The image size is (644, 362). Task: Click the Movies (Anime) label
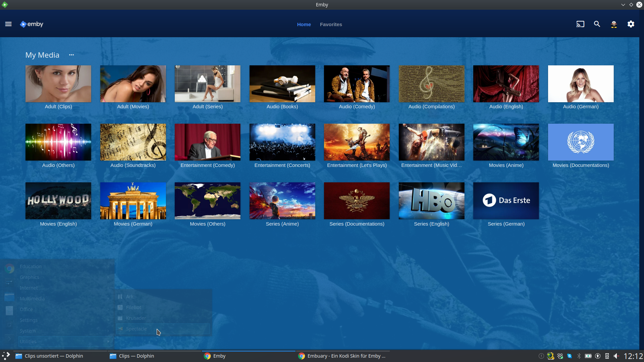point(506,165)
